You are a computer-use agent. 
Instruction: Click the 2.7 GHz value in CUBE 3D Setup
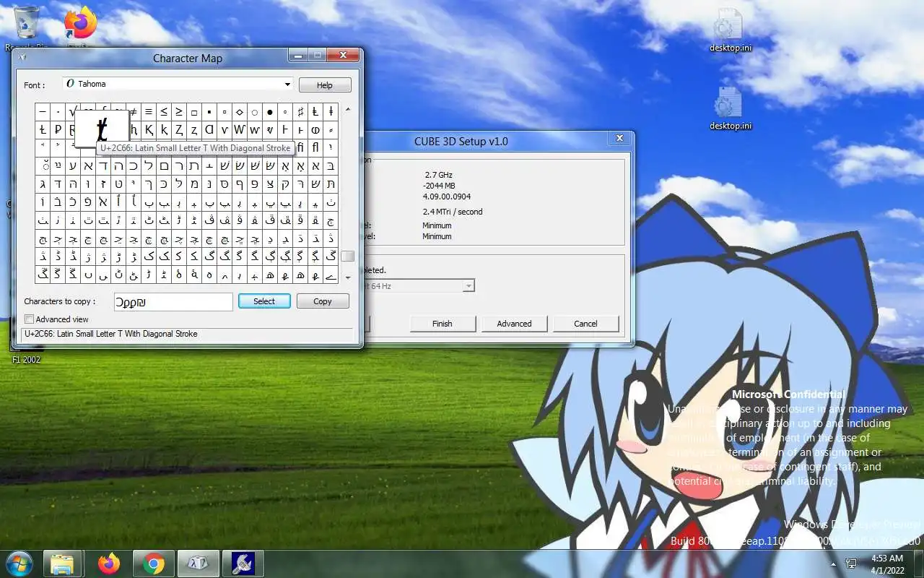pyautogui.click(x=438, y=175)
